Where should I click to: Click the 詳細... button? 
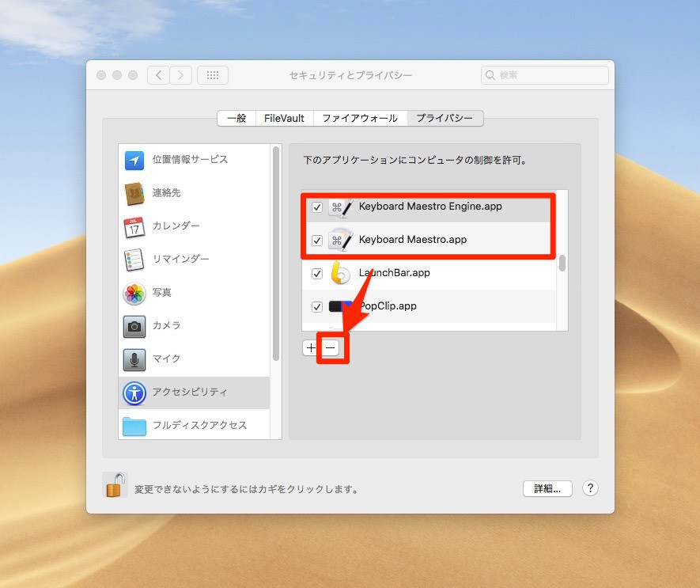[547, 488]
